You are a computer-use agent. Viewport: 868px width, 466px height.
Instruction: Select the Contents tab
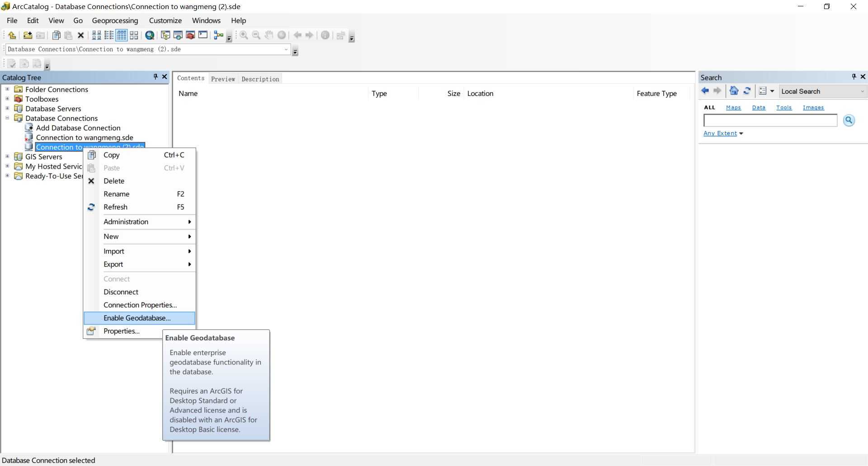191,78
